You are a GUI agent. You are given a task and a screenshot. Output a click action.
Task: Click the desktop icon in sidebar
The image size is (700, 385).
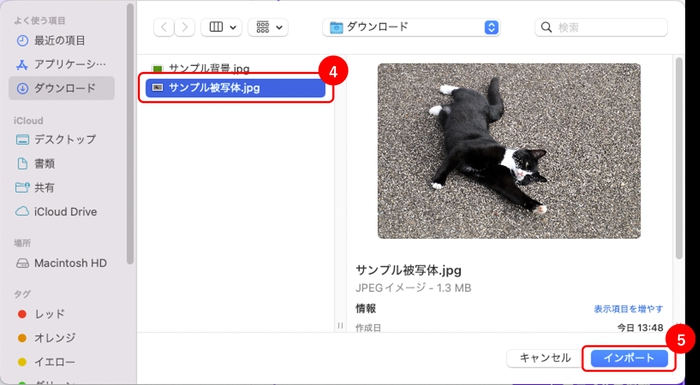point(22,140)
